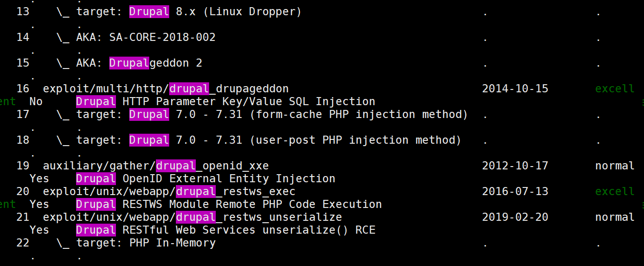Click the form-cache PHP injection method target
The height and width of the screenshot is (266, 644).
click(272, 114)
